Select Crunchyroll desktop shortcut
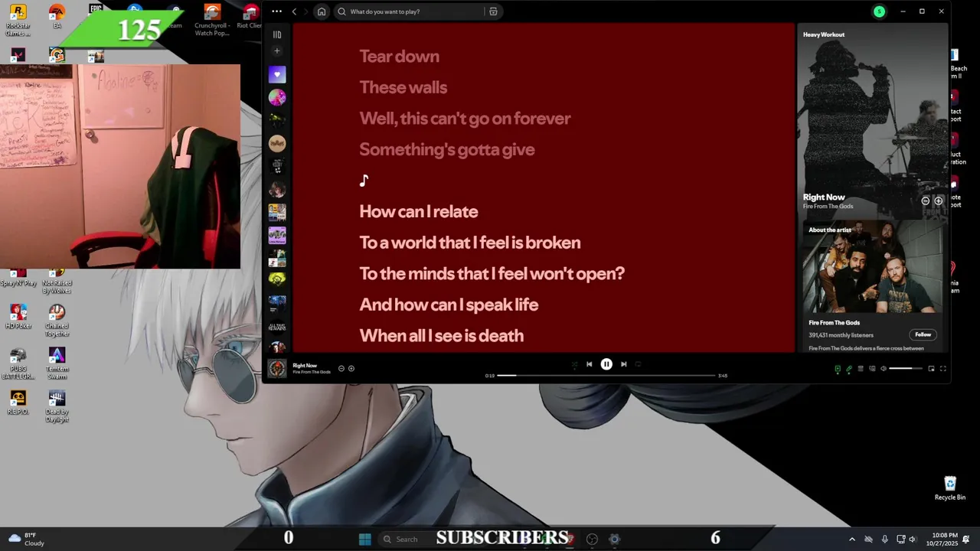Image resolution: width=980 pixels, height=551 pixels. pos(212,20)
